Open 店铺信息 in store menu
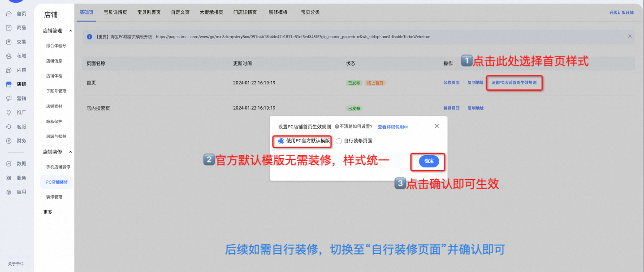644x272 pixels. tap(54, 61)
